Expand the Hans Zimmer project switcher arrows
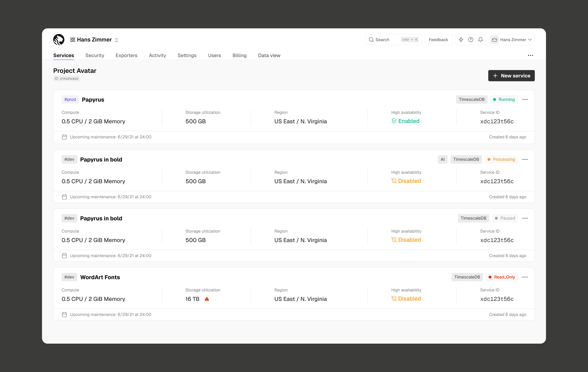 (117, 40)
